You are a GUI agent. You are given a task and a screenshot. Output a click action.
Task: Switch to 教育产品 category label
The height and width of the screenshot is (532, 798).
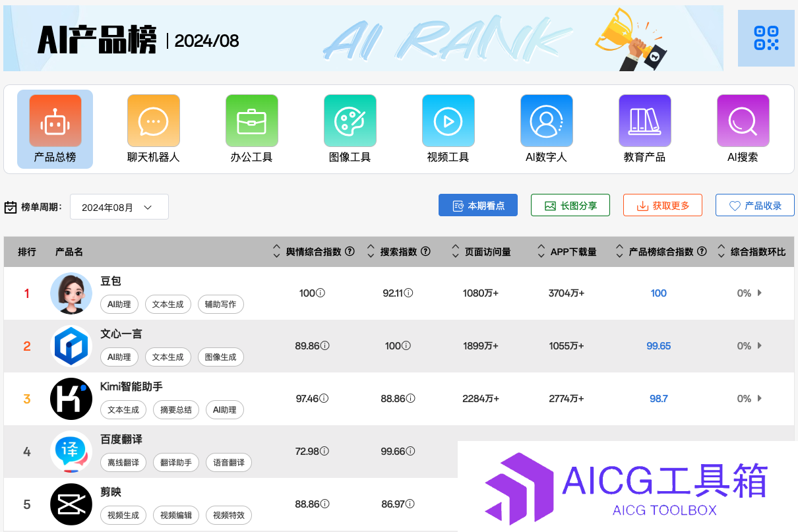click(x=644, y=158)
